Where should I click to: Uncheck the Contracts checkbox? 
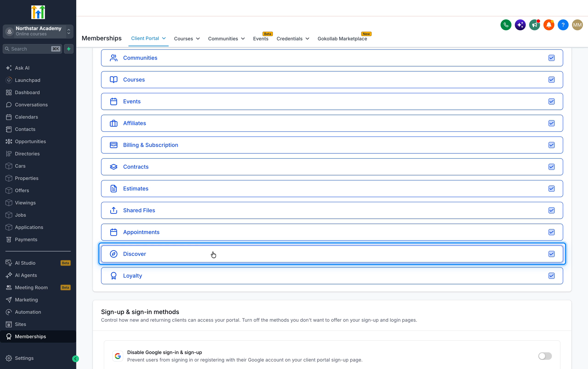[x=551, y=167]
